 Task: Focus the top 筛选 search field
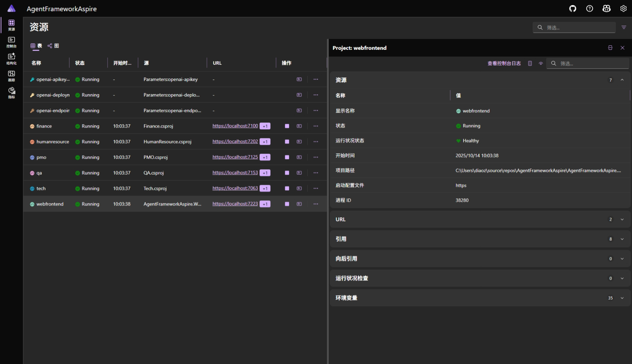click(x=574, y=28)
